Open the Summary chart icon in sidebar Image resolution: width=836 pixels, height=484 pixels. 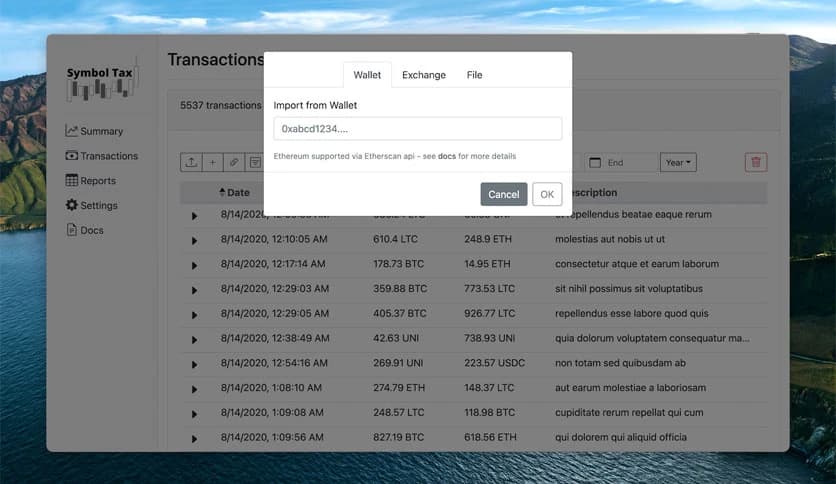coord(72,131)
